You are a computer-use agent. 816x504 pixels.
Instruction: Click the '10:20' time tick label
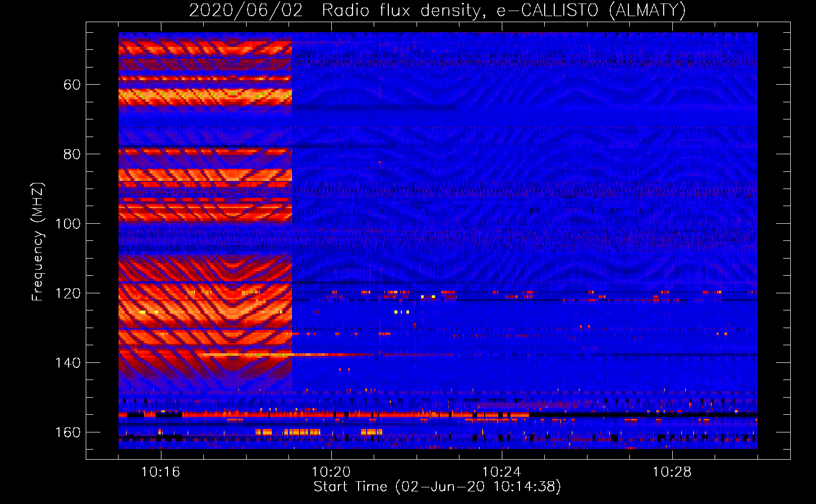[331, 472]
